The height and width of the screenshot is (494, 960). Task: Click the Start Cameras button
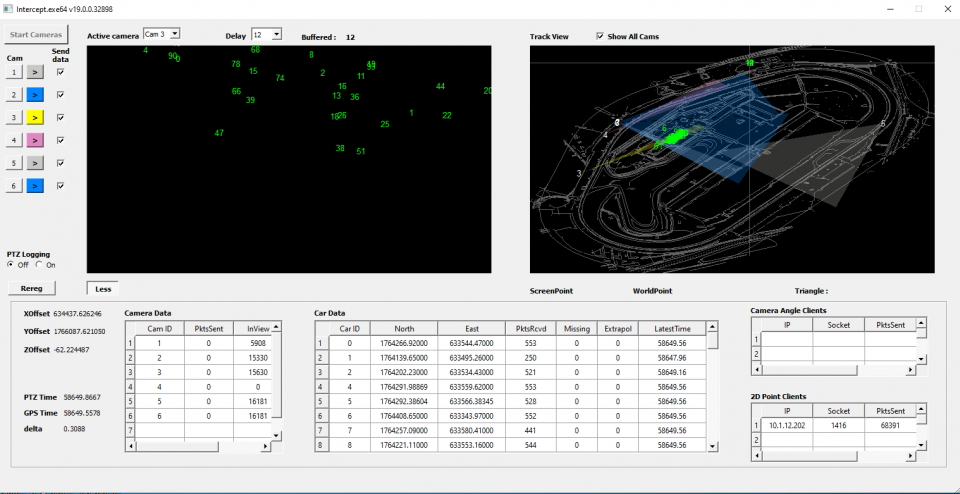(36, 34)
